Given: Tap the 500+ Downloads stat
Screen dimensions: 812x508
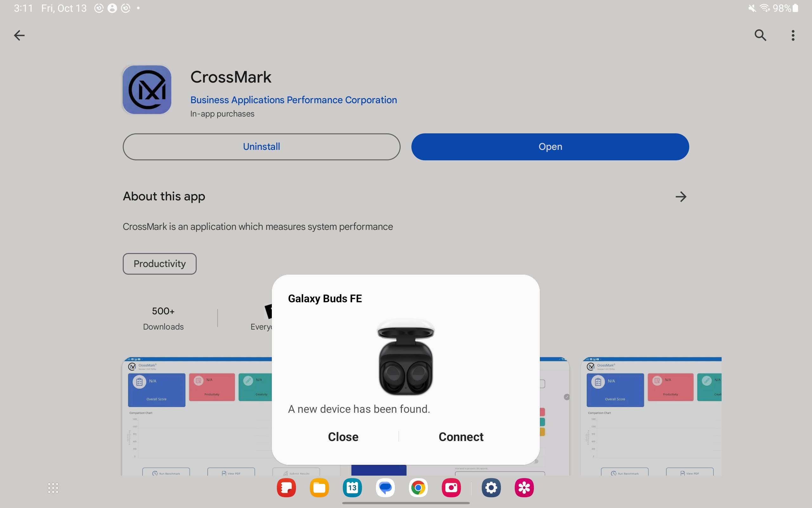Looking at the screenshot, I should click(163, 318).
